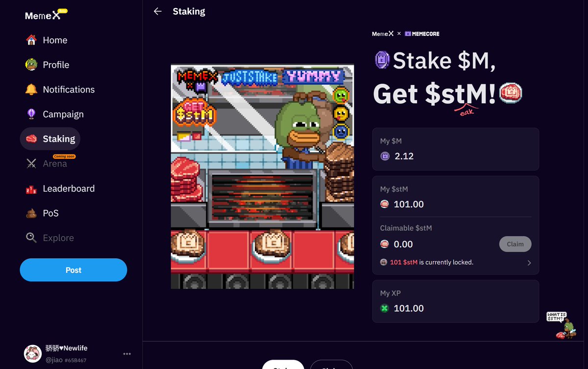Image resolution: width=588 pixels, height=369 pixels.
Task: Open the "What is $stM?" mascot helper
Action: click(x=564, y=325)
